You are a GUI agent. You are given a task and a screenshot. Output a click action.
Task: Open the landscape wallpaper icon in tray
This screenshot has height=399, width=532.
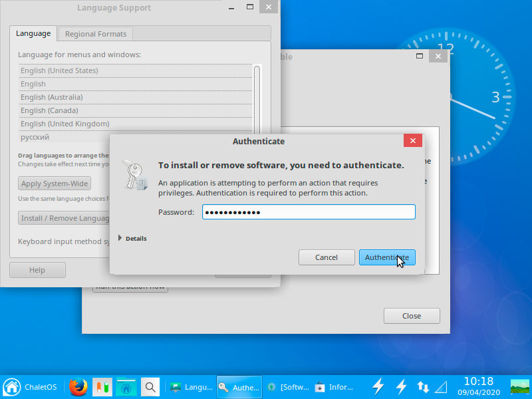point(520,387)
